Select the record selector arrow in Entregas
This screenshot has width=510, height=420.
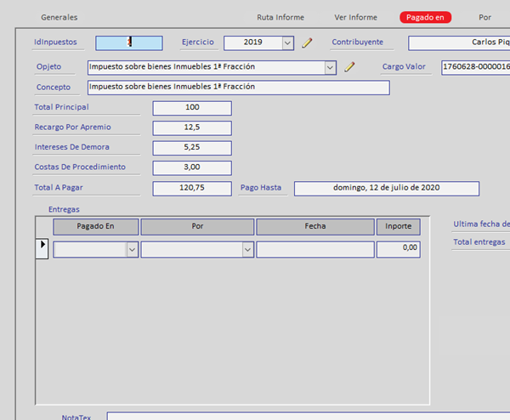point(43,248)
